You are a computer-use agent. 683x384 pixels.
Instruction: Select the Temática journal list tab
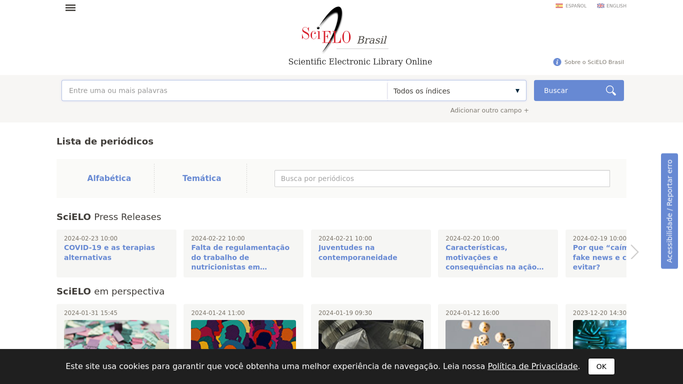[202, 178]
